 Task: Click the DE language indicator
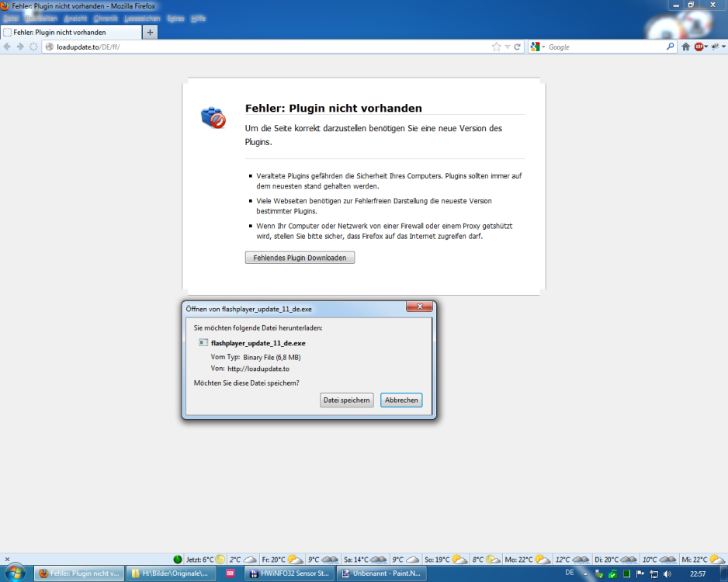[x=570, y=573]
